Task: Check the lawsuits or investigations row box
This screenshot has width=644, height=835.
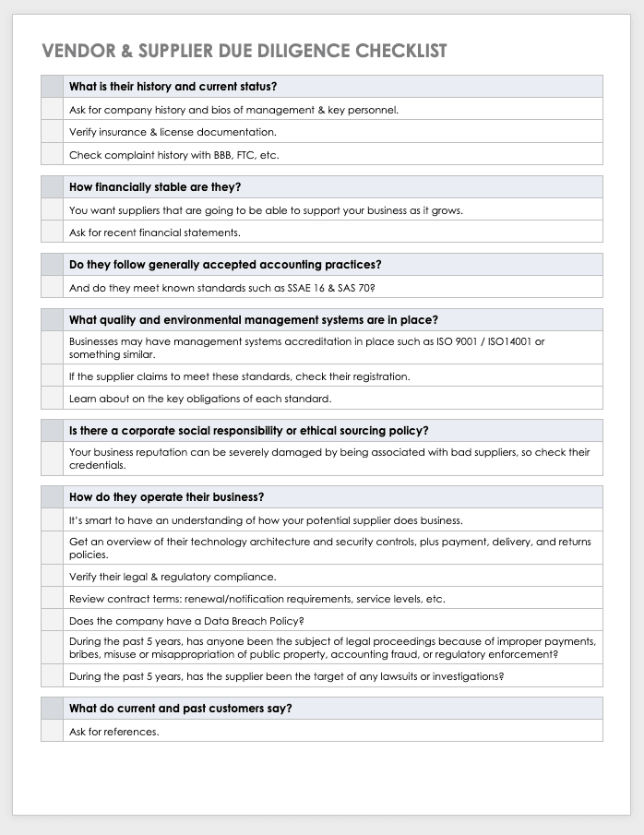Action: pyautogui.click(x=53, y=676)
